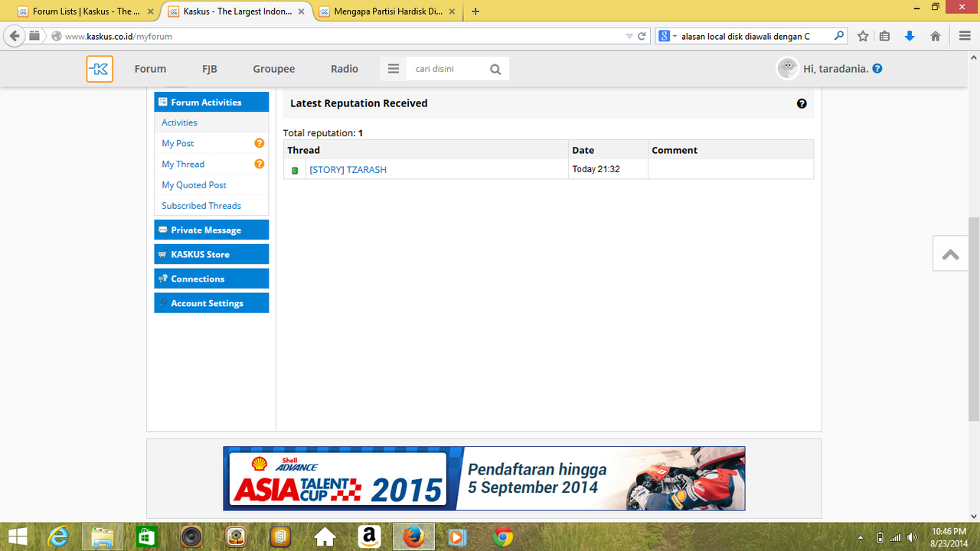Expand the Account Settings section

[211, 303]
